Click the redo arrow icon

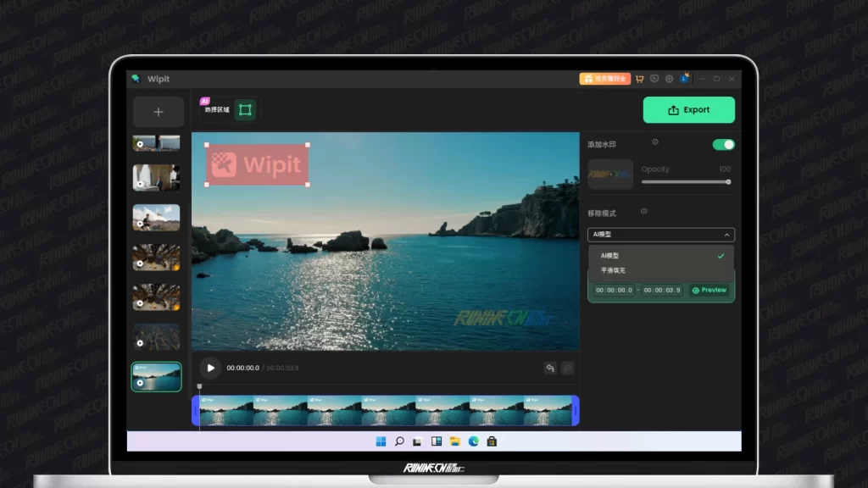568,368
